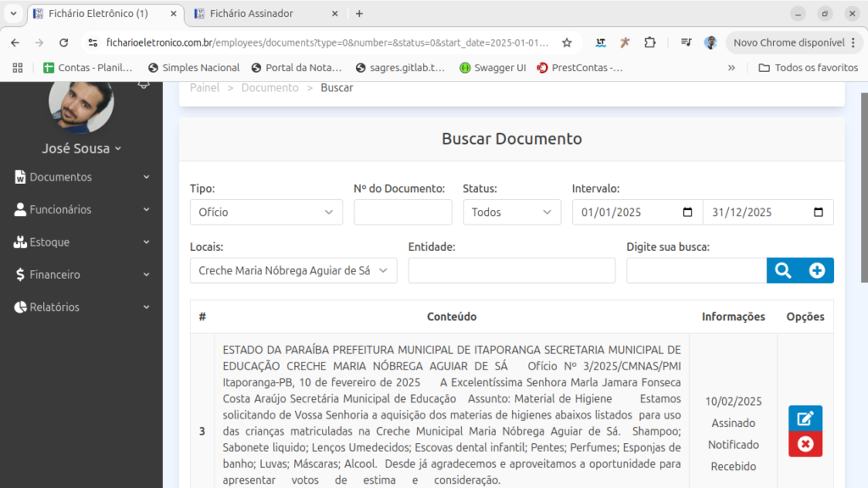Open the Chrome apps grid in bookmarks bar
The height and width of the screenshot is (488, 868).
click(x=18, y=68)
